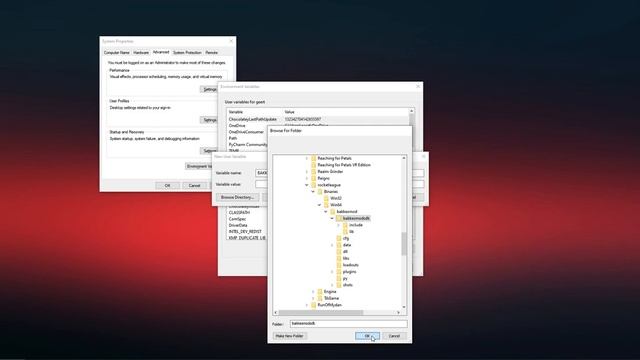This screenshot has width=640, height=360.
Task: Select the Realm Grinder folder icon
Action: point(314,171)
